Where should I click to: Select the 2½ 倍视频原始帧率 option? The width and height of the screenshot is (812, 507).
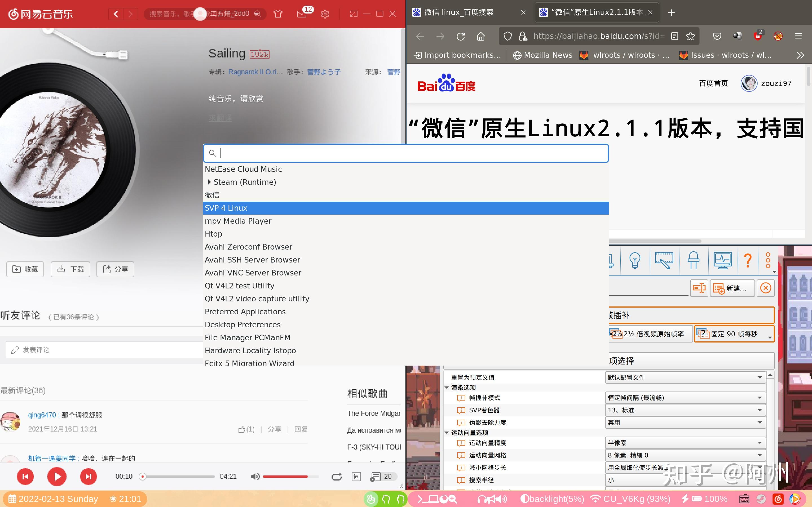point(651,334)
